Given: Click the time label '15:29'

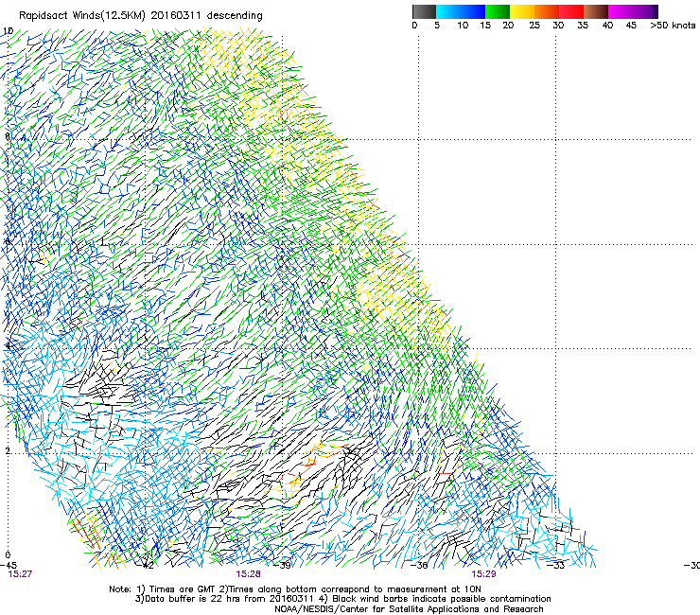Looking at the screenshot, I should pos(484,574).
